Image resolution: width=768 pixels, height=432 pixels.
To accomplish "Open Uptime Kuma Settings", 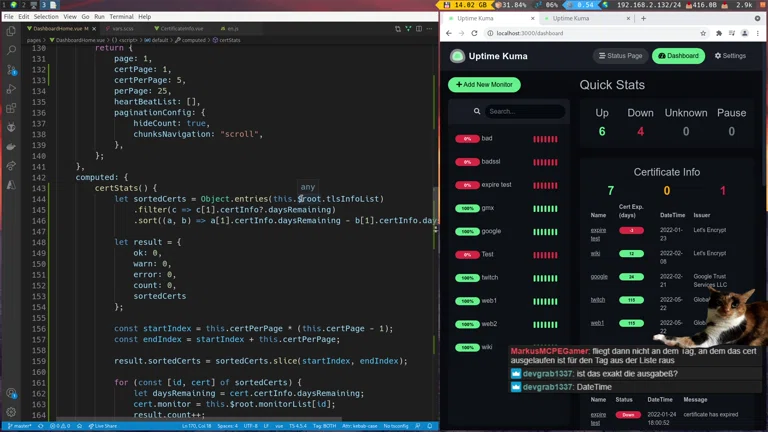I will click(730, 56).
